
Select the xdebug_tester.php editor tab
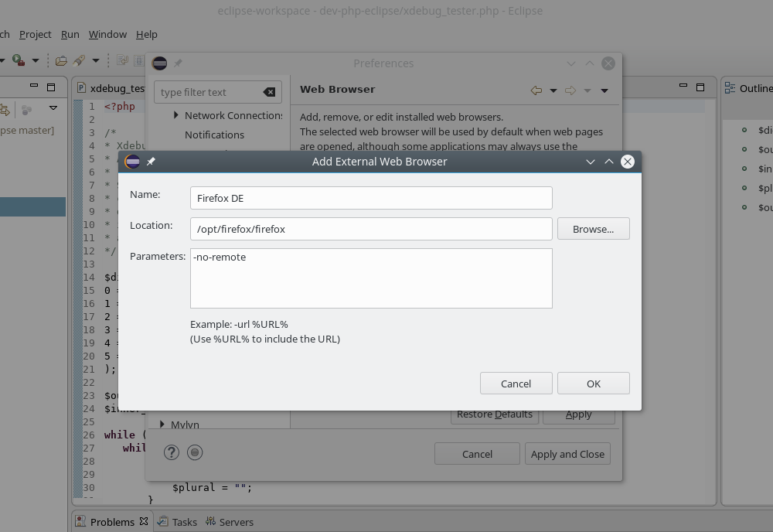pos(111,88)
